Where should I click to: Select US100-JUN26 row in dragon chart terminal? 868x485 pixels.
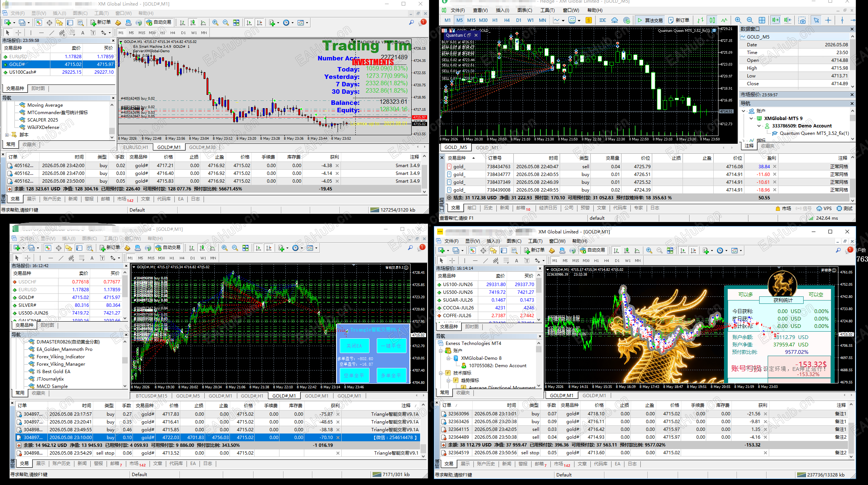486,285
